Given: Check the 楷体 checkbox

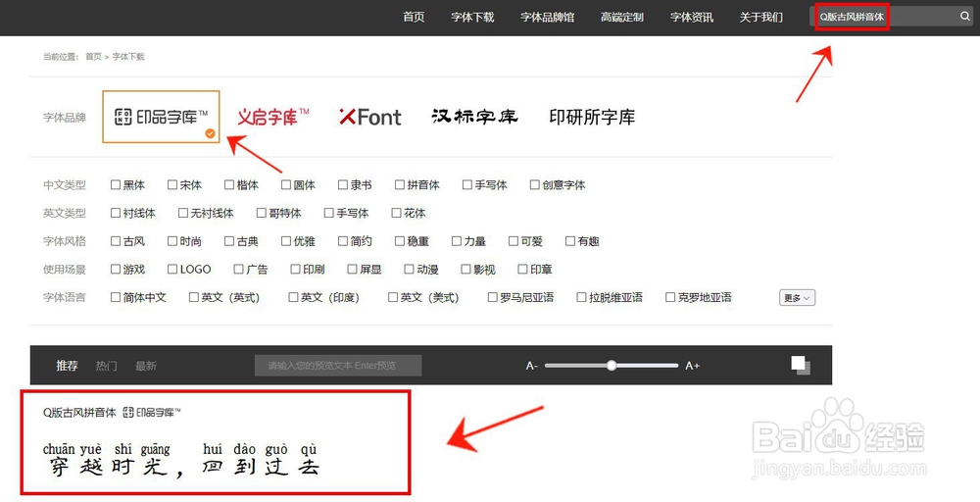Looking at the screenshot, I should [229, 184].
